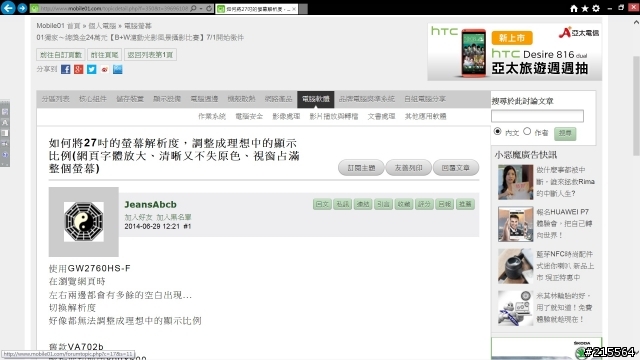Refresh the page with the reload icon
Screen dimensions: 640x360
tap(209, 8)
